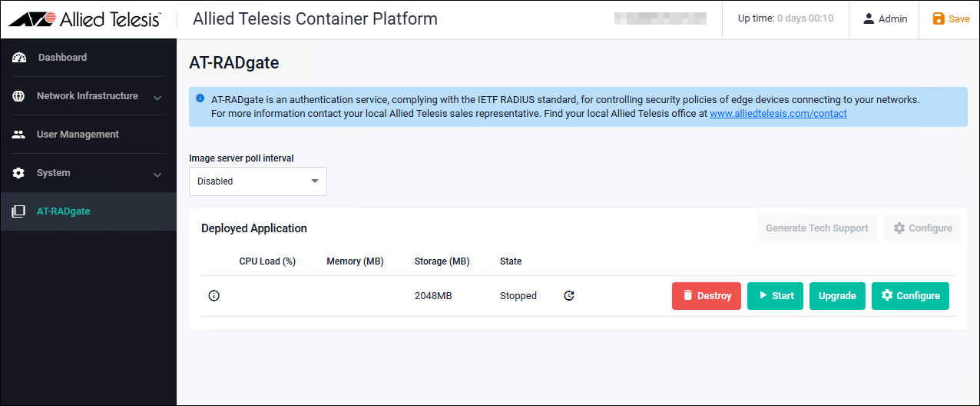
Task: Follow the alliedtelesis.com/contact link
Action: click(778, 114)
